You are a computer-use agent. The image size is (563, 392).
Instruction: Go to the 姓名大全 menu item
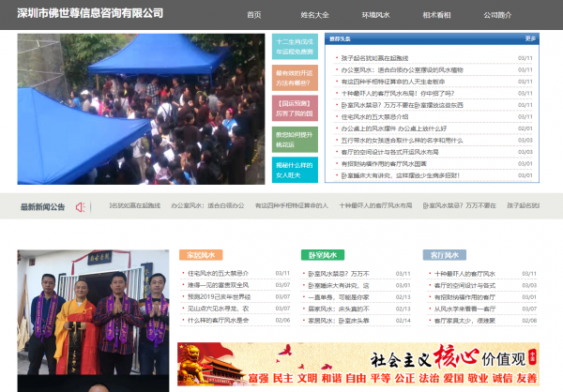click(315, 14)
